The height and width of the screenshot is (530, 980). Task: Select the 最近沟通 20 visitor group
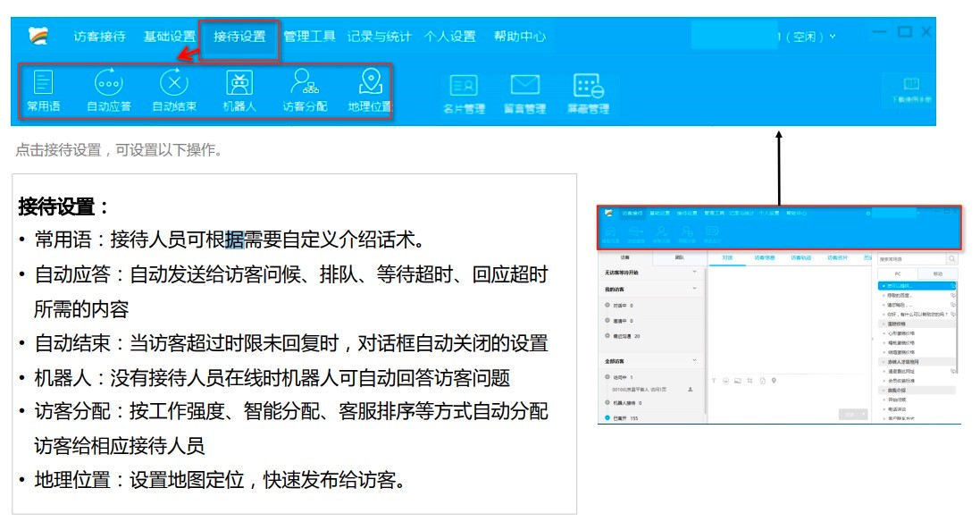point(622,336)
